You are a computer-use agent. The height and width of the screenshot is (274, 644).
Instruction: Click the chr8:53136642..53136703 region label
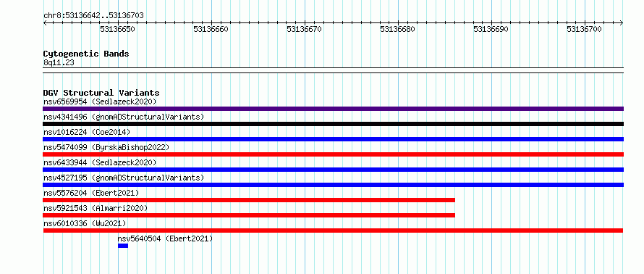93,16
